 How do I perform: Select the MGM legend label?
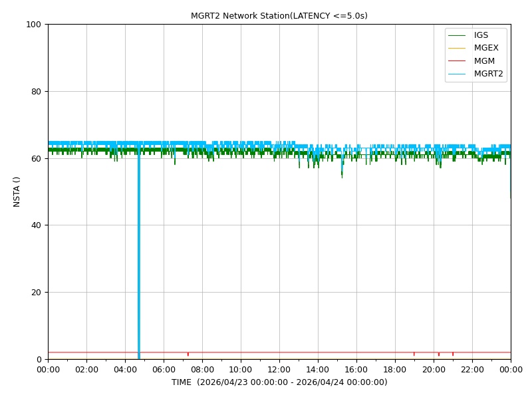point(484,61)
